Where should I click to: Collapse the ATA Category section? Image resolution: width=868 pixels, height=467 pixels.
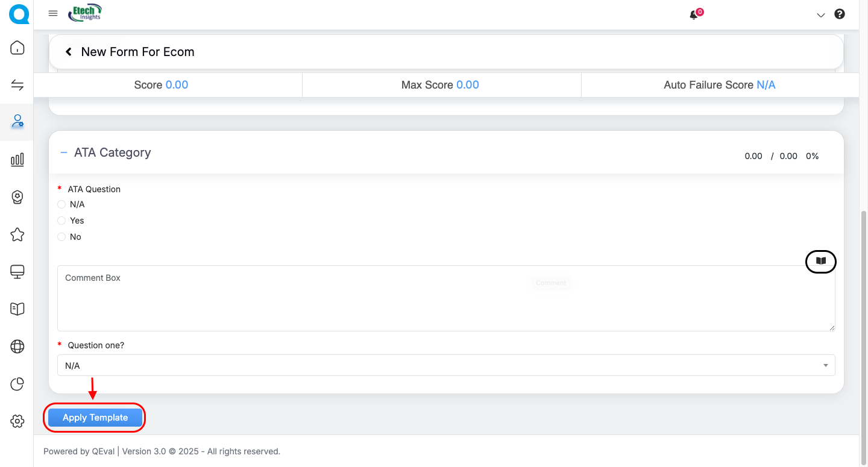pyautogui.click(x=64, y=153)
